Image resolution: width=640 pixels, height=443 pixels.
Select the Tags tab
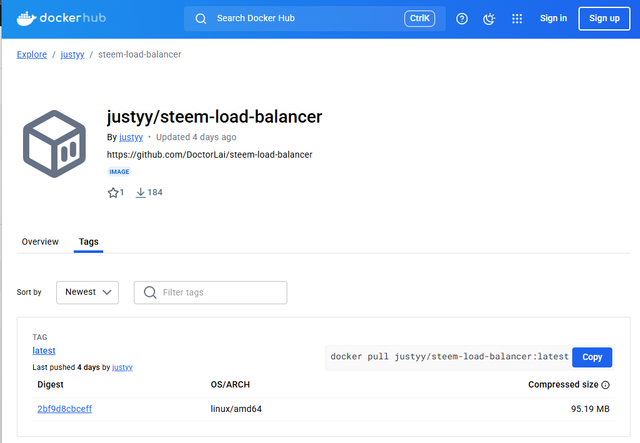point(89,242)
